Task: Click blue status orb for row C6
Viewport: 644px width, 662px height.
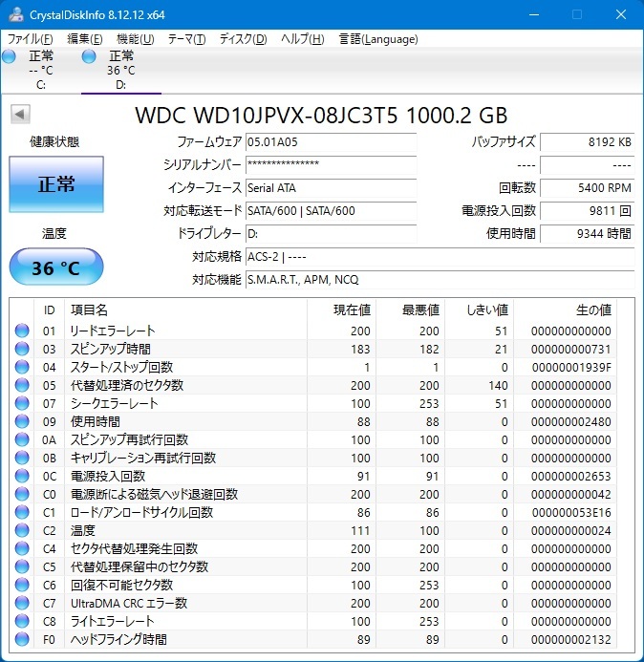Action: pyautogui.click(x=22, y=585)
